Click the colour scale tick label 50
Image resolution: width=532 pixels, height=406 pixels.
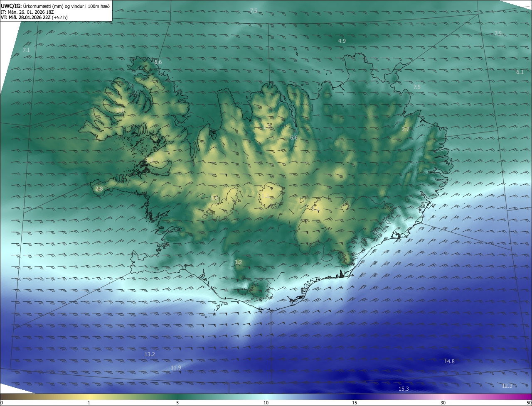[529, 403]
